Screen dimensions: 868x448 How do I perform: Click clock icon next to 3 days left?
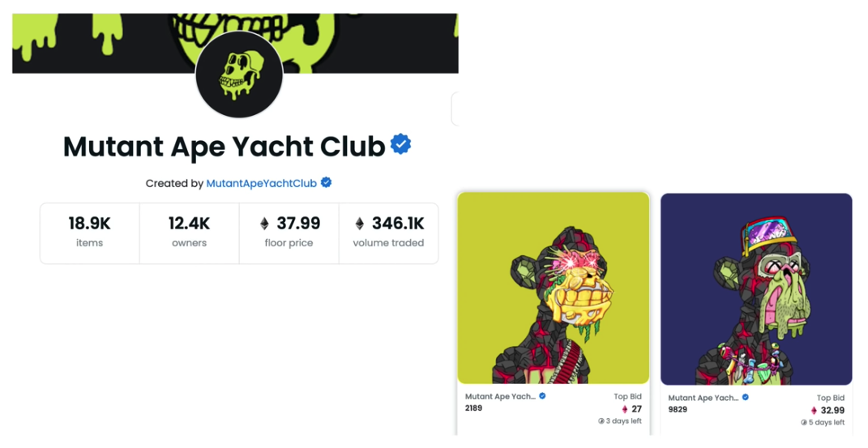[601, 421]
